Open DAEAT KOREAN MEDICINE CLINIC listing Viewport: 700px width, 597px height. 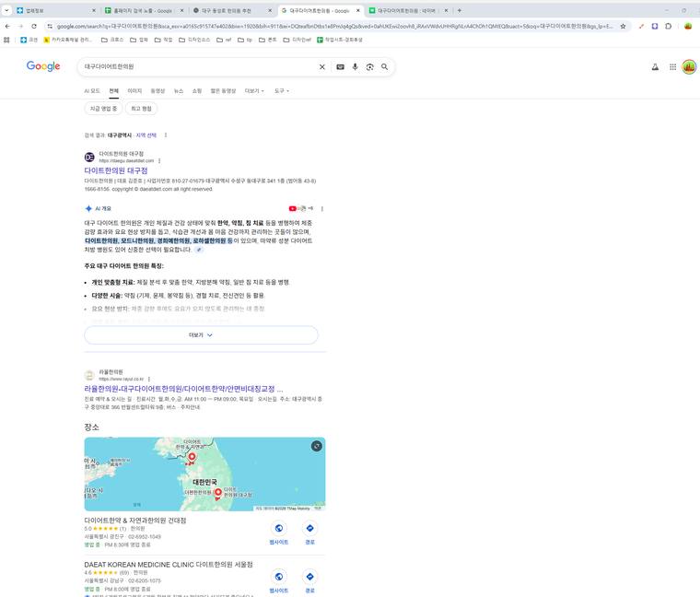point(169,565)
